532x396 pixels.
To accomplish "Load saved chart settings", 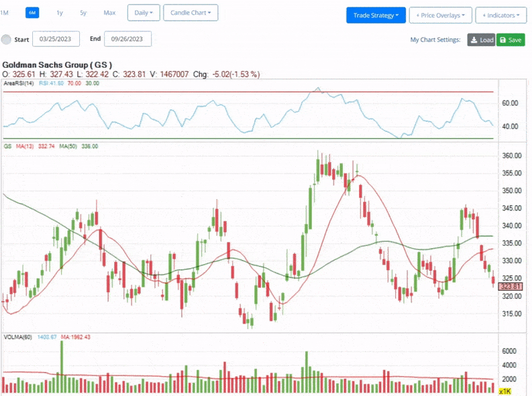I will coord(481,40).
